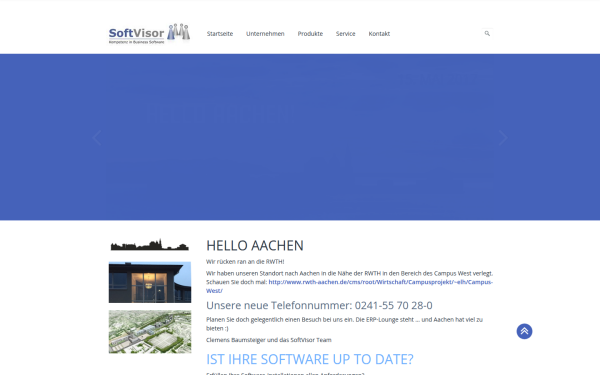Open the Unternehmen menu
This screenshot has width=600, height=375.
(x=265, y=34)
